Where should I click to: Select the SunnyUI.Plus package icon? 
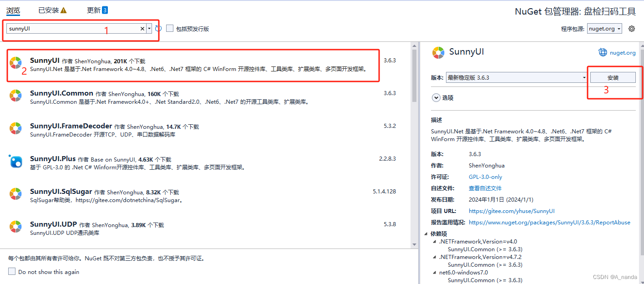pos(15,161)
